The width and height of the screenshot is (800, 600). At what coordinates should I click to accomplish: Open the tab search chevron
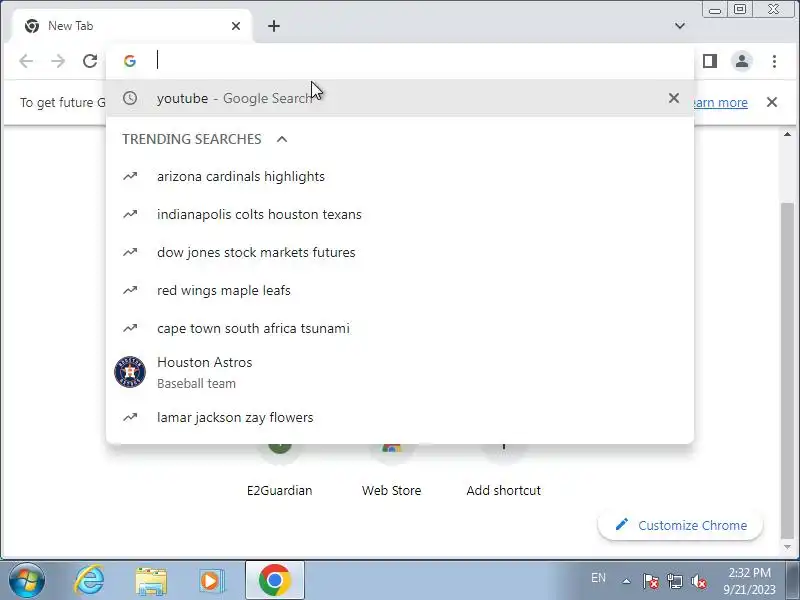pos(680,26)
